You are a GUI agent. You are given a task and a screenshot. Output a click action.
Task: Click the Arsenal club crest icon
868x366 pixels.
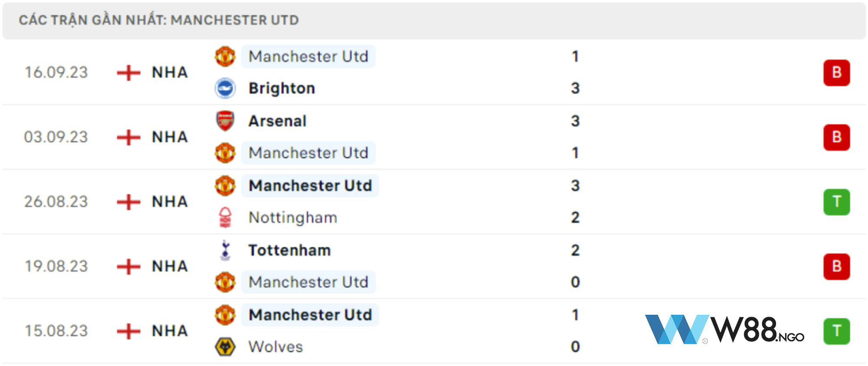tap(225, 121)
